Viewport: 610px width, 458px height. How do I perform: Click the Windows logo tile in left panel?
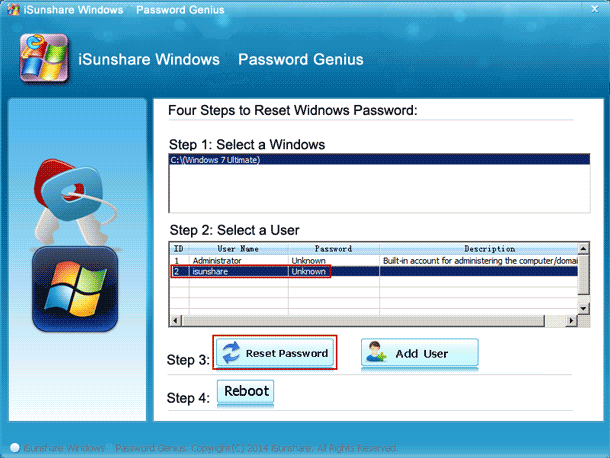pos(75,289)
